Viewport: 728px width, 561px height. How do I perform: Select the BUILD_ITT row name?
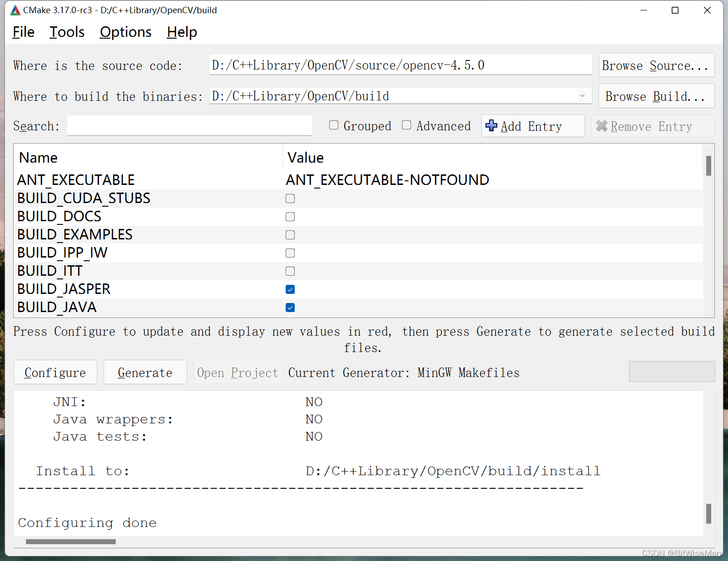click(50, 271)
